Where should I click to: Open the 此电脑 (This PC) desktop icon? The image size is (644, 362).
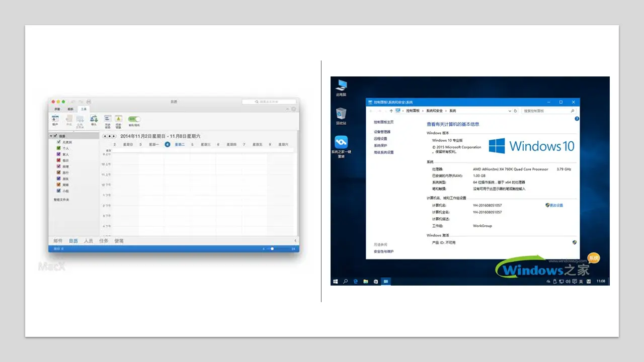pyautogui.click(x=342, y=87)
